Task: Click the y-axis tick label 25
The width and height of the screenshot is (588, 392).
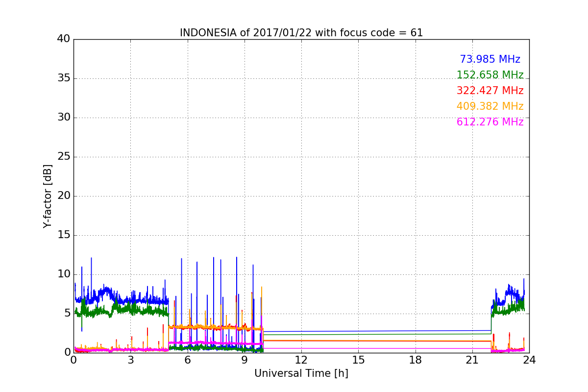Action: pyautogui.click(x=64, y=157)
